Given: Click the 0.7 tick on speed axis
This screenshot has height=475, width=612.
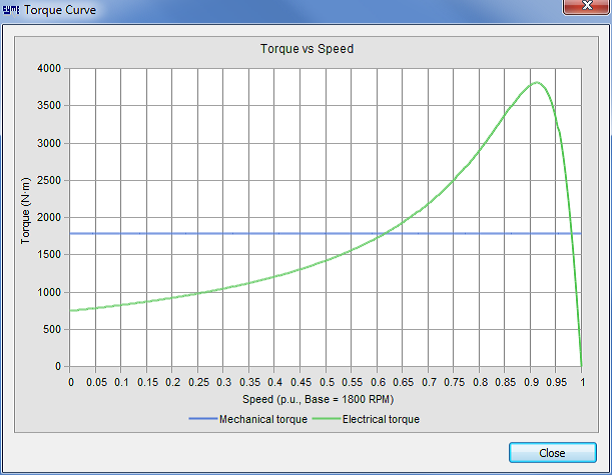Looking at the screenshot, I should pyautogui.click(x=429, y=382).
